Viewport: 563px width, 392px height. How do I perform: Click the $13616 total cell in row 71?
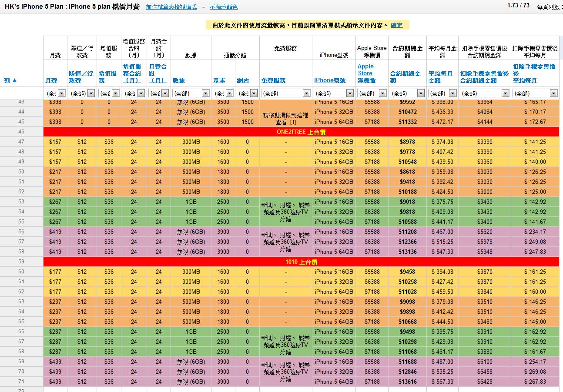tap(407, 382)
